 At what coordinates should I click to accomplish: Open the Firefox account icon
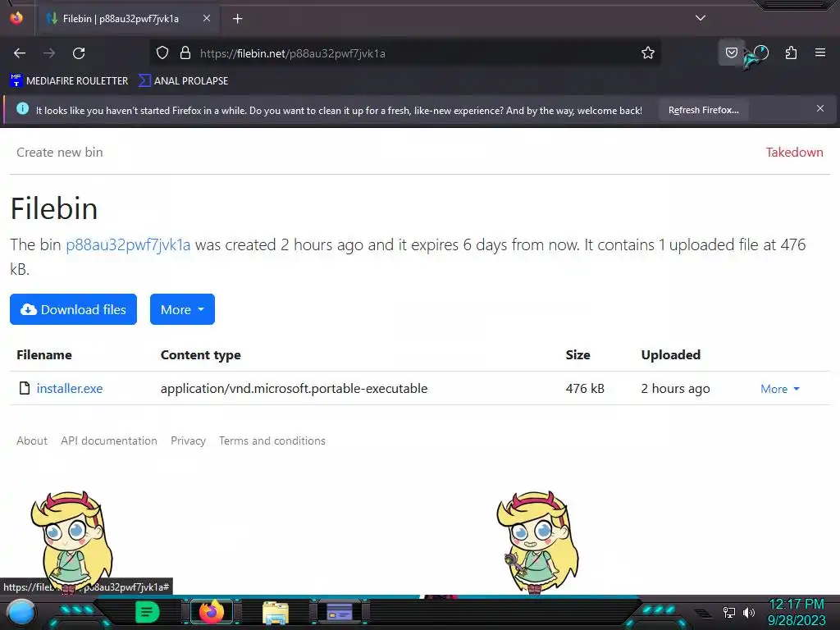pos(761,52)
